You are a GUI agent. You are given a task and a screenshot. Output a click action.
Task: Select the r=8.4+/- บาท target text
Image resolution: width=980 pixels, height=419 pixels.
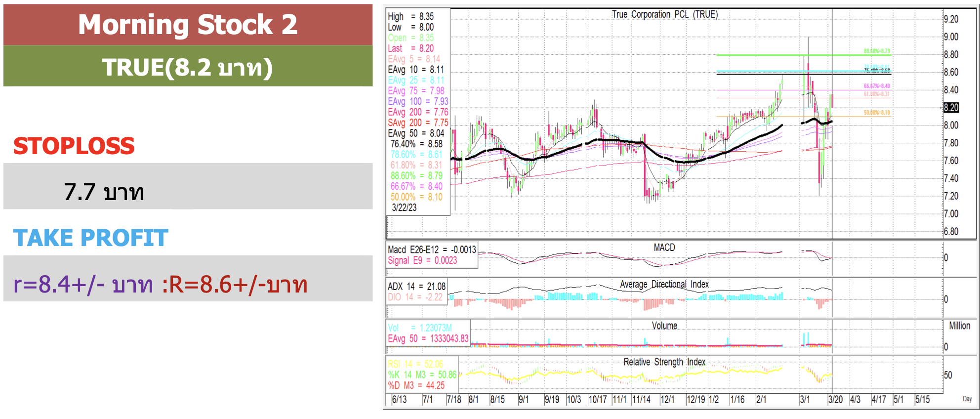(x=83, y=285)
